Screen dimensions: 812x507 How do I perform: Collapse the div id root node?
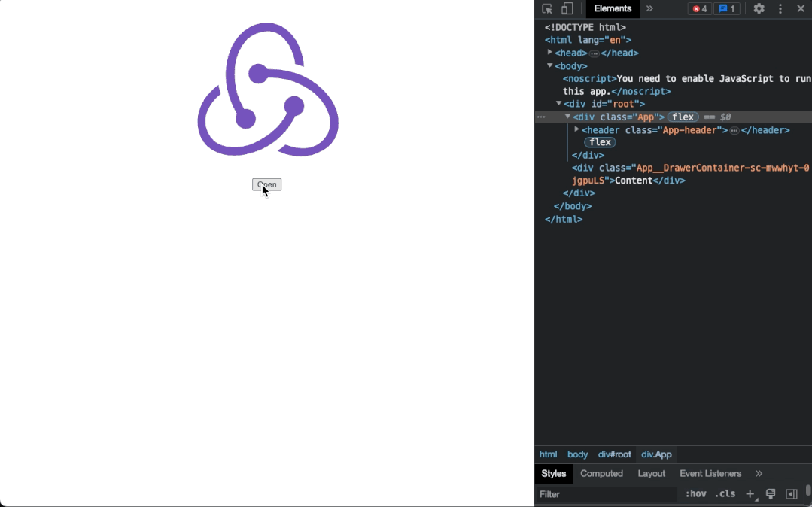click(x=559, y=104)
